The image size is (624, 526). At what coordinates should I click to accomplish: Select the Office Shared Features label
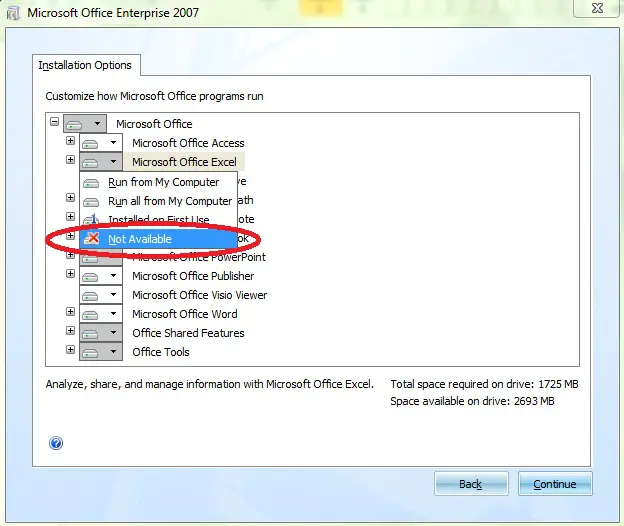pyautogui.click(x=188, y=333)
